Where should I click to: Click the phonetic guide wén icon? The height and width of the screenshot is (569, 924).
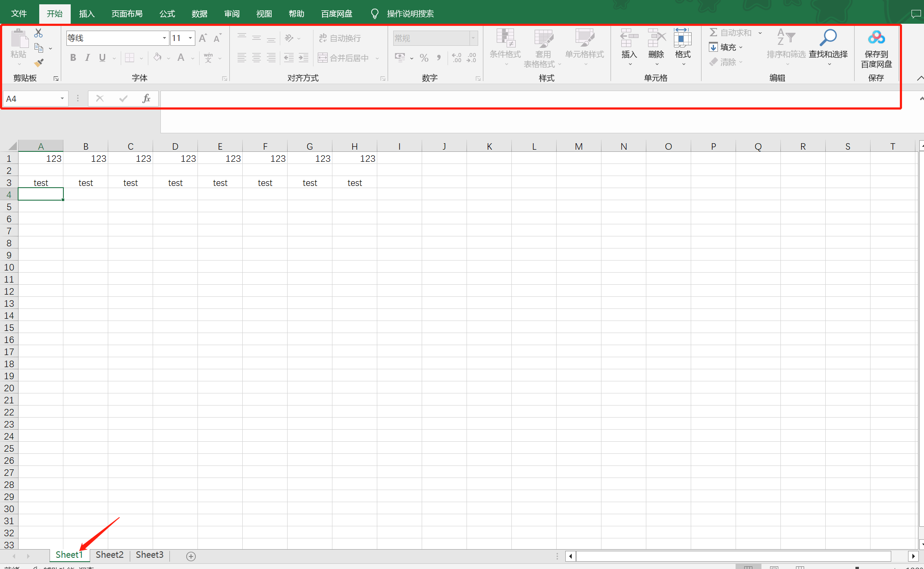[208, 58]
